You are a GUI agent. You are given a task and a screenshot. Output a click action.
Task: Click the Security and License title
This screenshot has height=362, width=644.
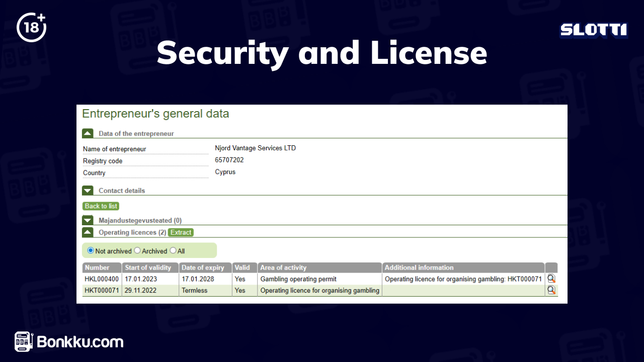point(322,53)
